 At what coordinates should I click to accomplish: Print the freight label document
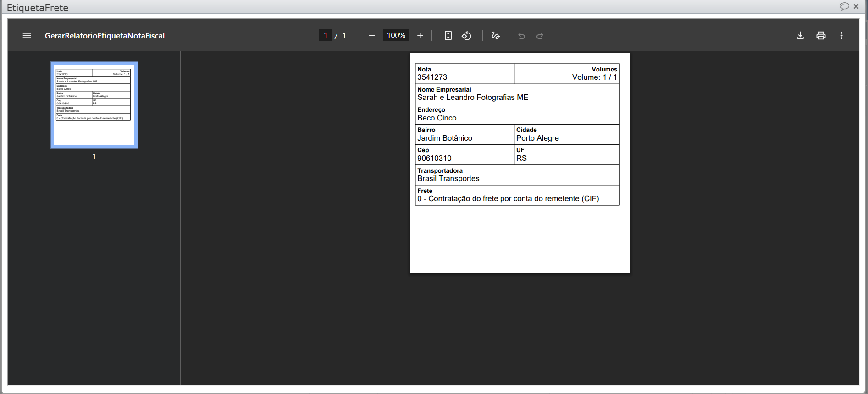pyautogui.click(x=821, y=36)
